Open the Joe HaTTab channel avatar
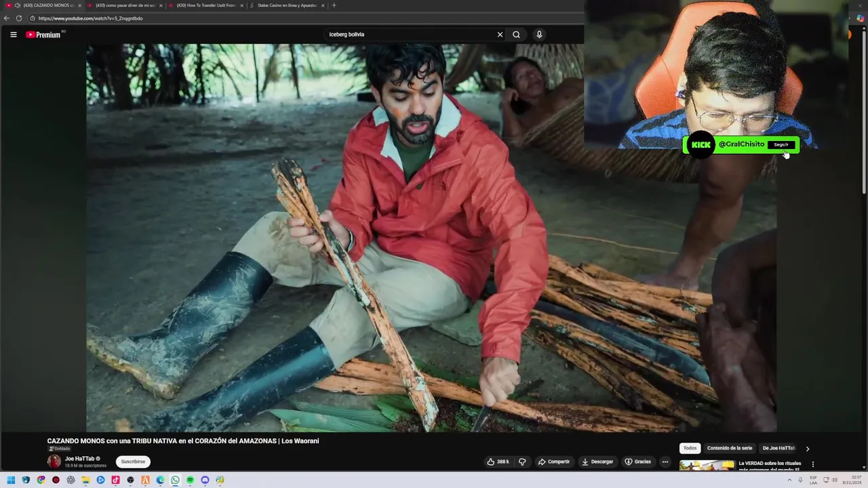 54,462
